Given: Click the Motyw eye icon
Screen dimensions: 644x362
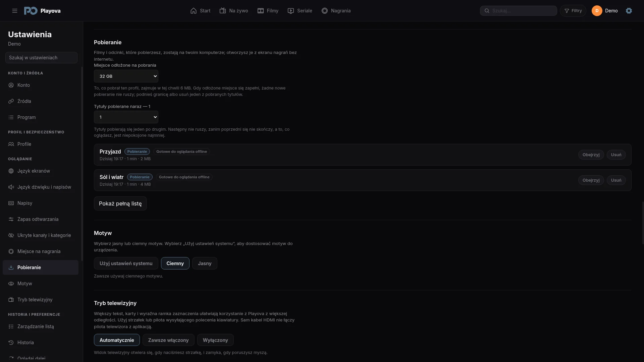Looking at the screenshot, I should click(x=11, y=284).
